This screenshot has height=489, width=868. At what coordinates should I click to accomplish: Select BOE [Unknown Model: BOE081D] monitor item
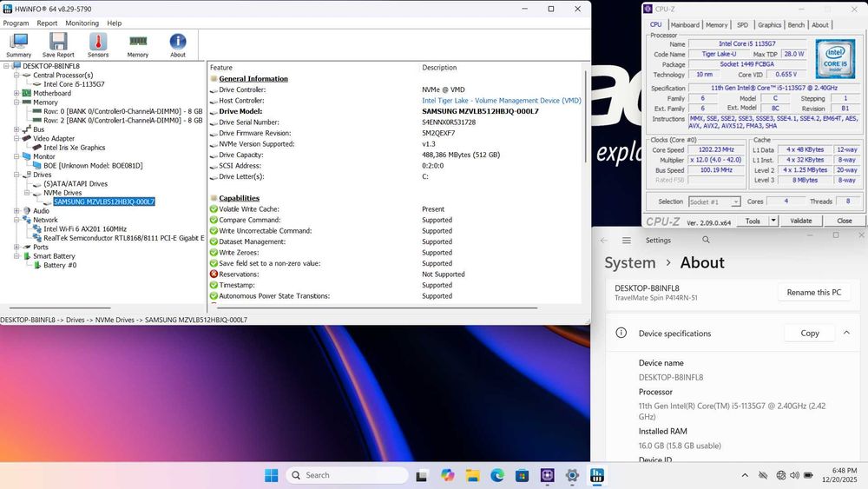click(93, 166)
